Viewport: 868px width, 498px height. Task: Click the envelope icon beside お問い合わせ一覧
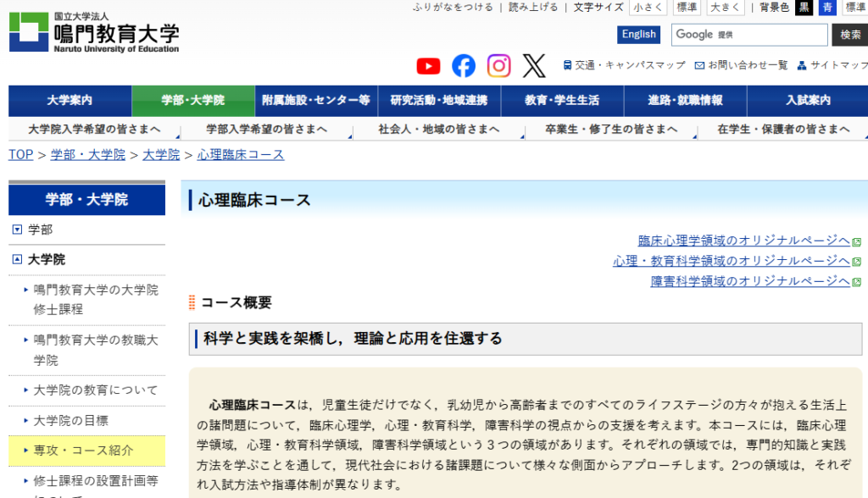(697, 64)
